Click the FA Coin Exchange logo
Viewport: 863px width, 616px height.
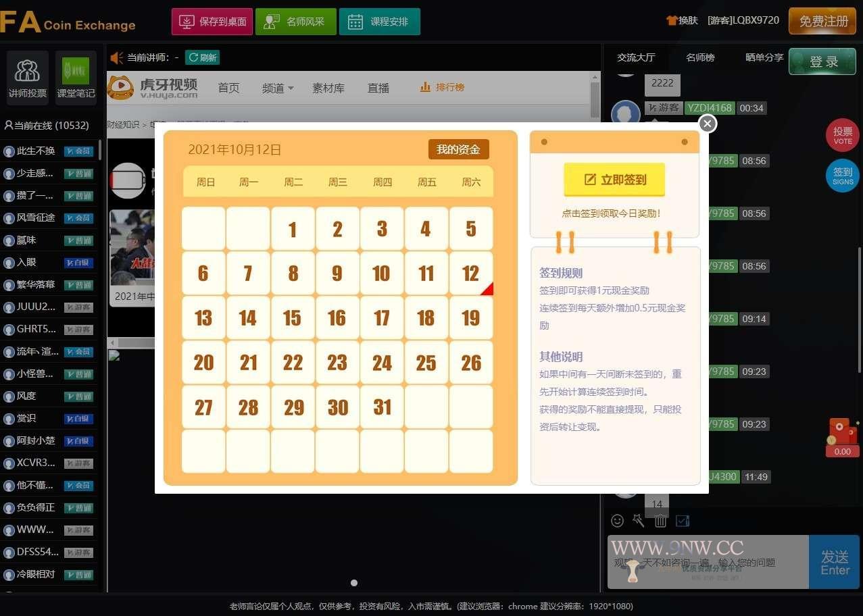(68, 22)
